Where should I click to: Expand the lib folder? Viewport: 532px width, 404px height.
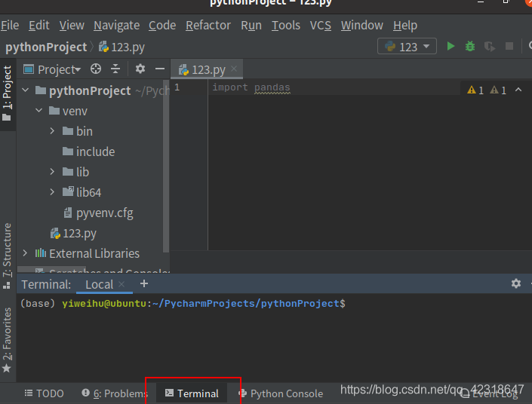point(52,172)
